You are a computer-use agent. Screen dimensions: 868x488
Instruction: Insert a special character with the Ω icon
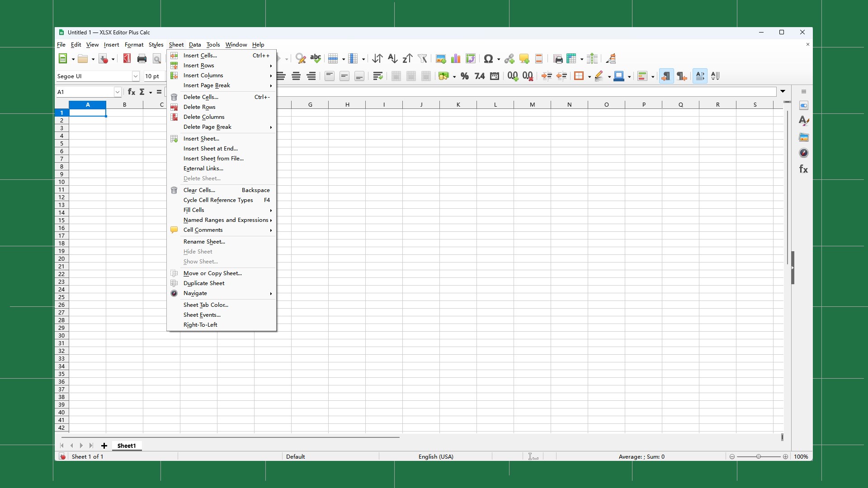489,59
